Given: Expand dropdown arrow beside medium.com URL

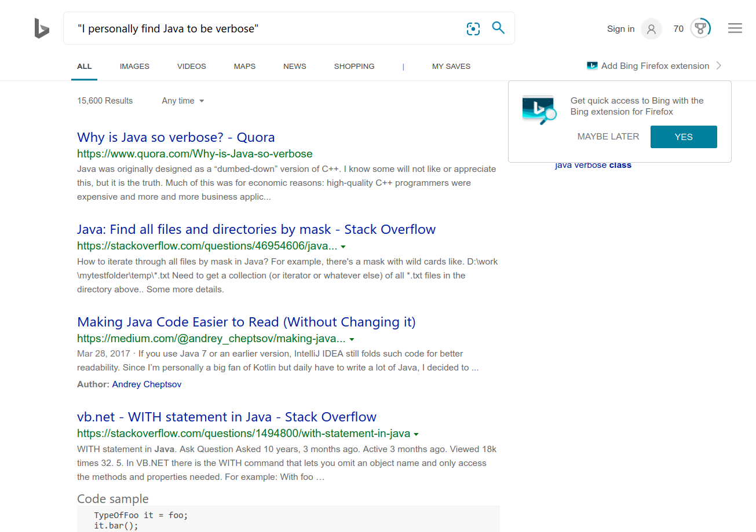Looking at the screenshot, I should pyautogui.click(x=352, y=339).
